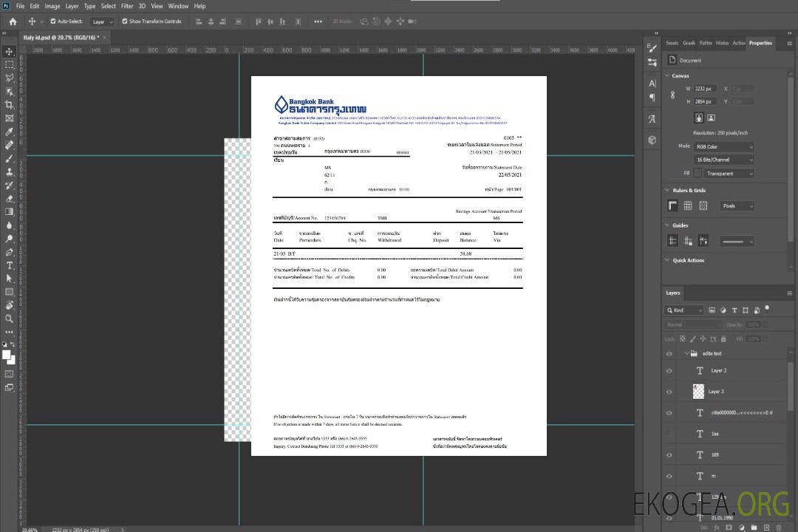Viewport: 798px width, 532px height.
Task: Collapse the Canvas section
Action: [667, 75]
